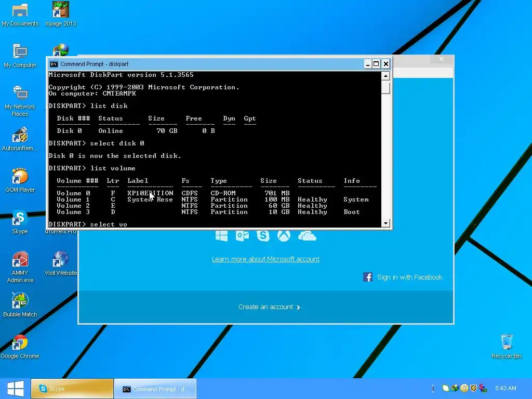Click the OneDrive cloud icon
The height and width of the screenshot is (399, 532).
point(307,236)
